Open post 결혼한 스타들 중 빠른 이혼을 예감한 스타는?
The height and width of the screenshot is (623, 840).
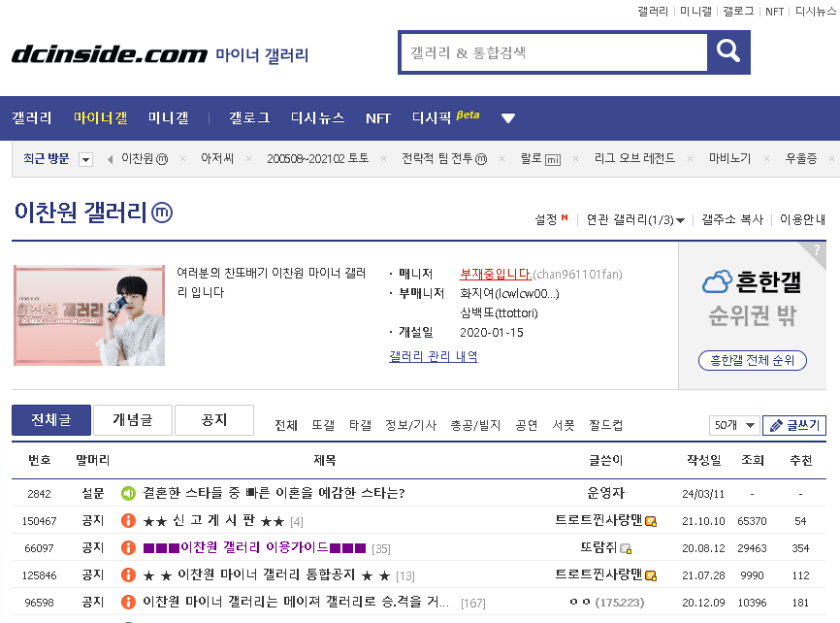(x=274, y=493)
